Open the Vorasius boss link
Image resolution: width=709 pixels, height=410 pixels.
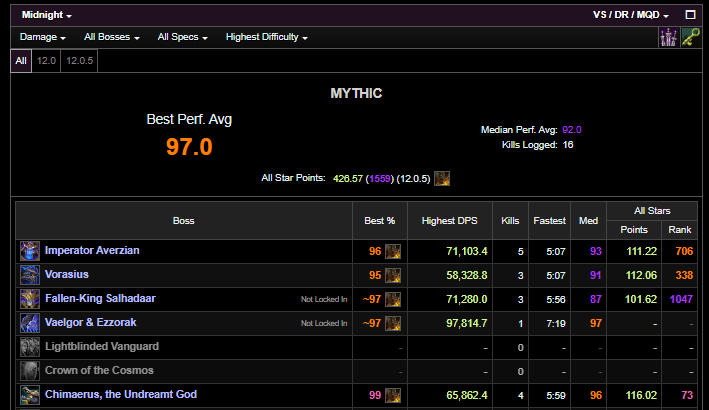67,274
